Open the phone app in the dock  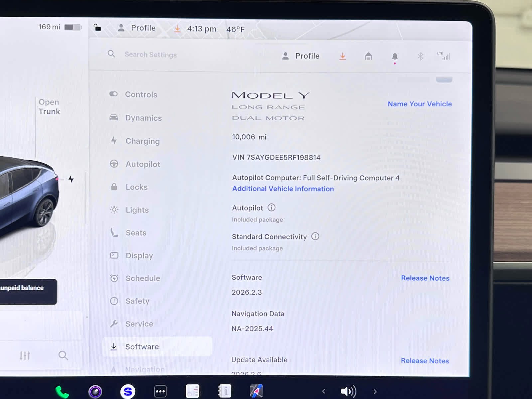[x=62, y=392]
